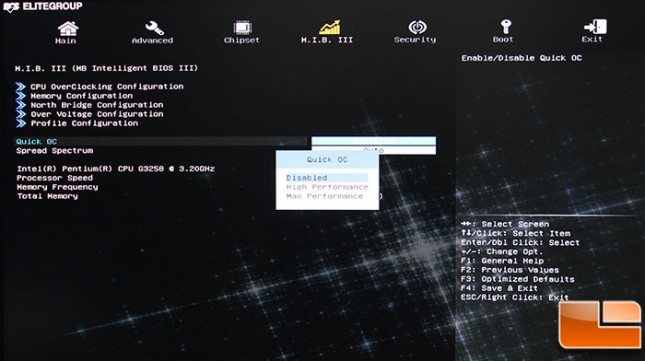This screenshot has width=645, height=361.
Task: Click the Advanced tab label
Action: click(152, 40)
